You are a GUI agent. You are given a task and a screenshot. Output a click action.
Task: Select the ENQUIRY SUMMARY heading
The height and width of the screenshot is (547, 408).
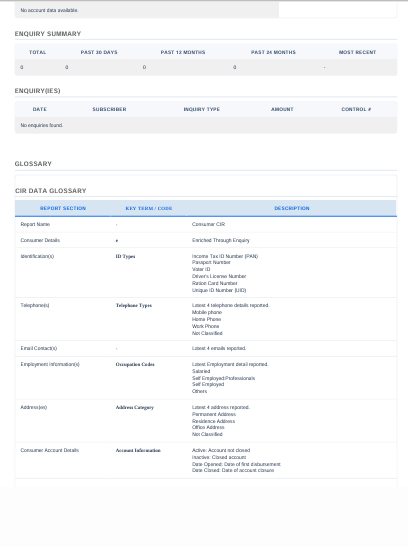pos(48,34)
